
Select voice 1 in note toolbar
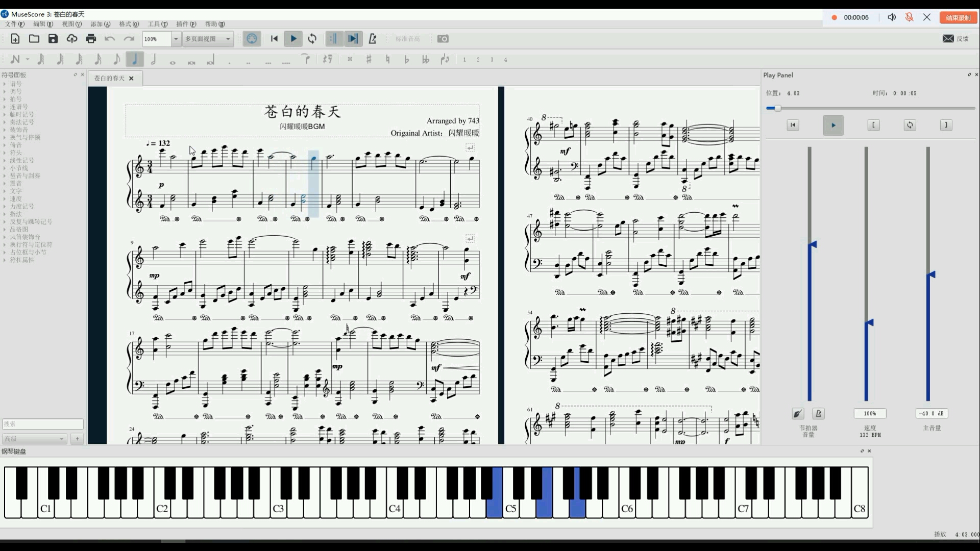464,60
